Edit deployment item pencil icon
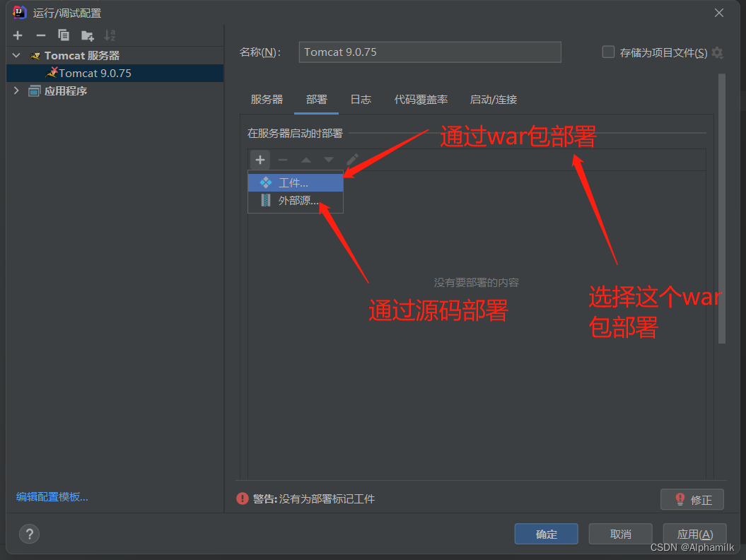This screenshot has height=560, width=746. [x=353, y=159]
